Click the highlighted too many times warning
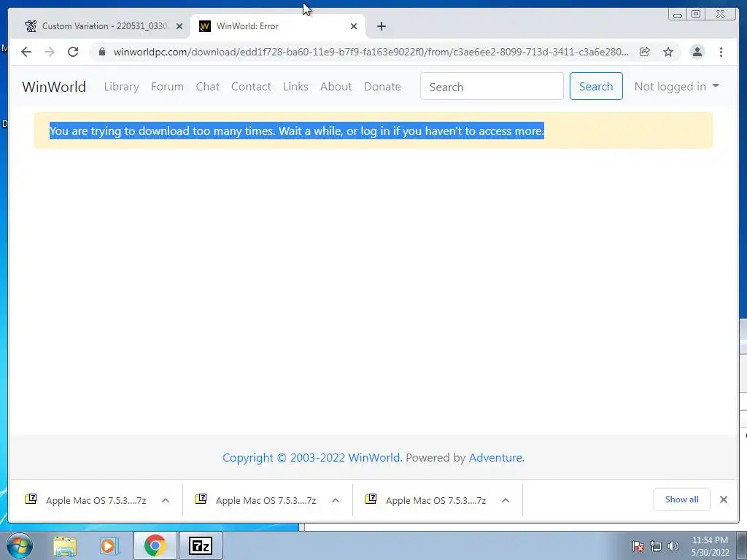The height and width of the screenshot is (560, 747). [x=297, y=131]
